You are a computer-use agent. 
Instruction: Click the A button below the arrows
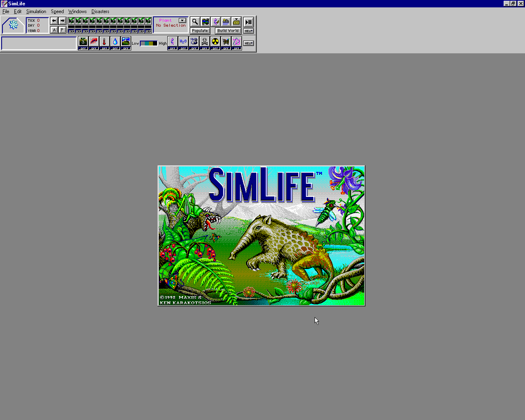click(54, 30)
